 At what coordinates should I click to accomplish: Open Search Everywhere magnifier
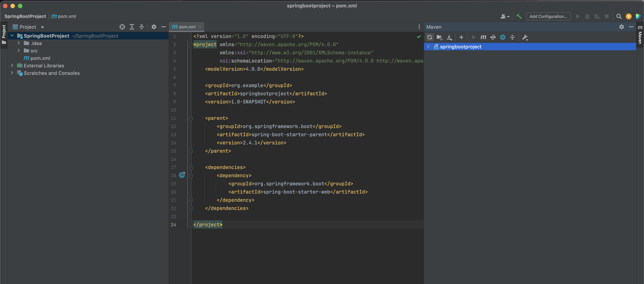coord(619,16)
